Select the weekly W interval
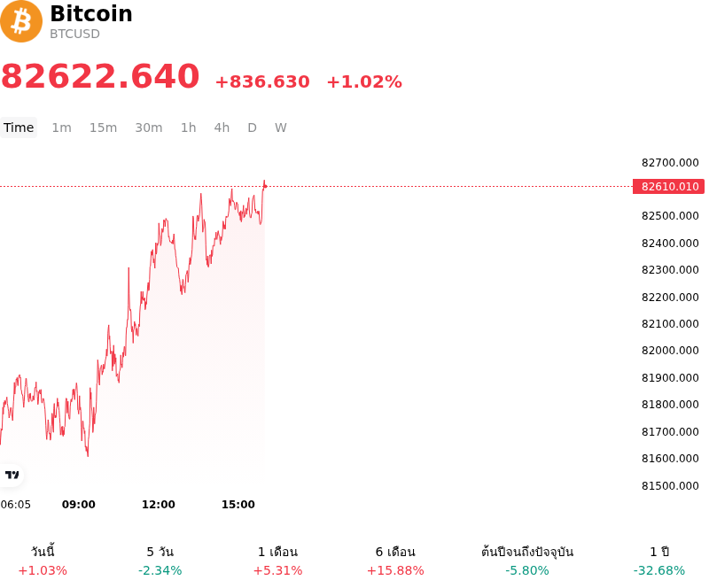This screenshot has height=588, width=709. (281, 128)
